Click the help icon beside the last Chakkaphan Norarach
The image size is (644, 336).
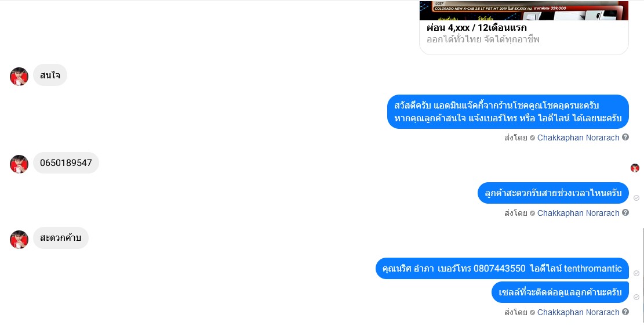tap(625, 312)
